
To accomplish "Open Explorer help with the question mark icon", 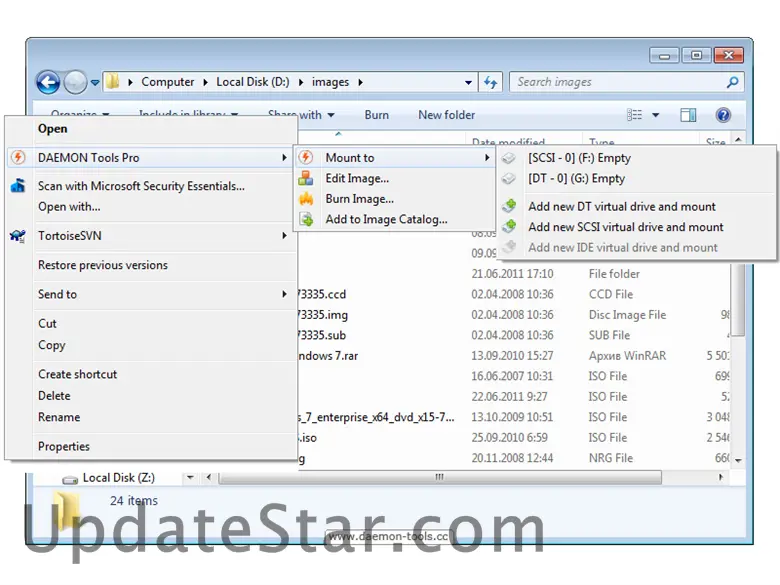I will [723, 115].
